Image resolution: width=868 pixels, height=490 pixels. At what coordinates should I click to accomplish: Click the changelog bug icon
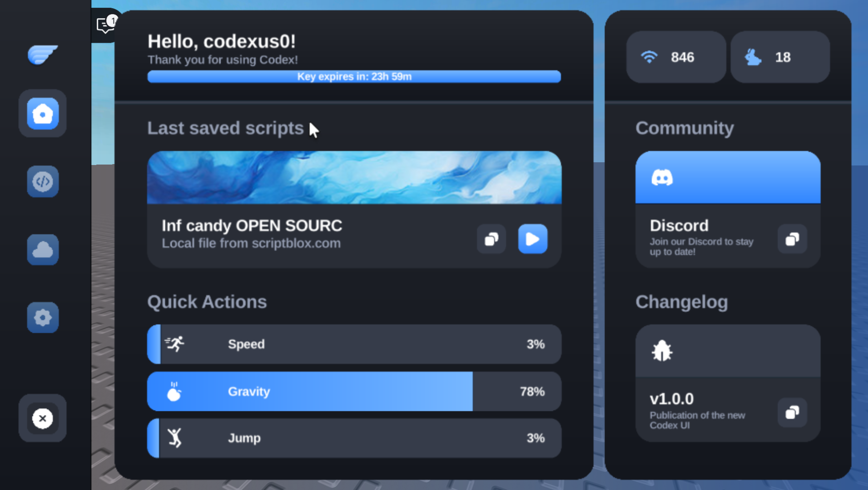662,351
